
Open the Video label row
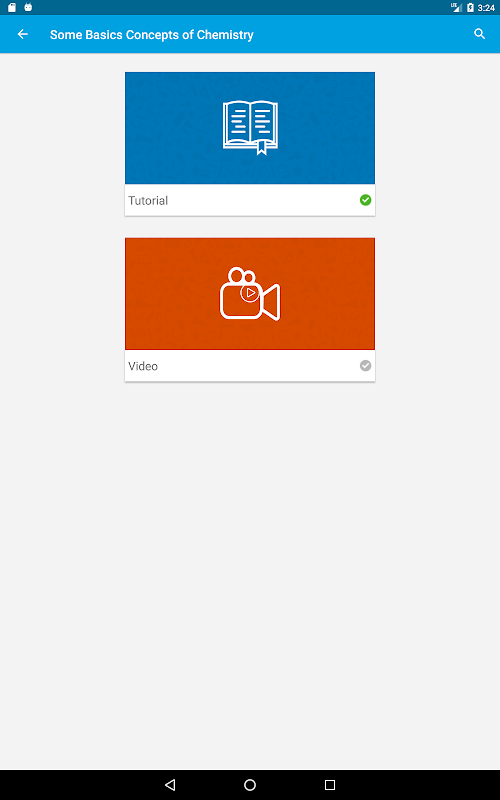(250, 366)
